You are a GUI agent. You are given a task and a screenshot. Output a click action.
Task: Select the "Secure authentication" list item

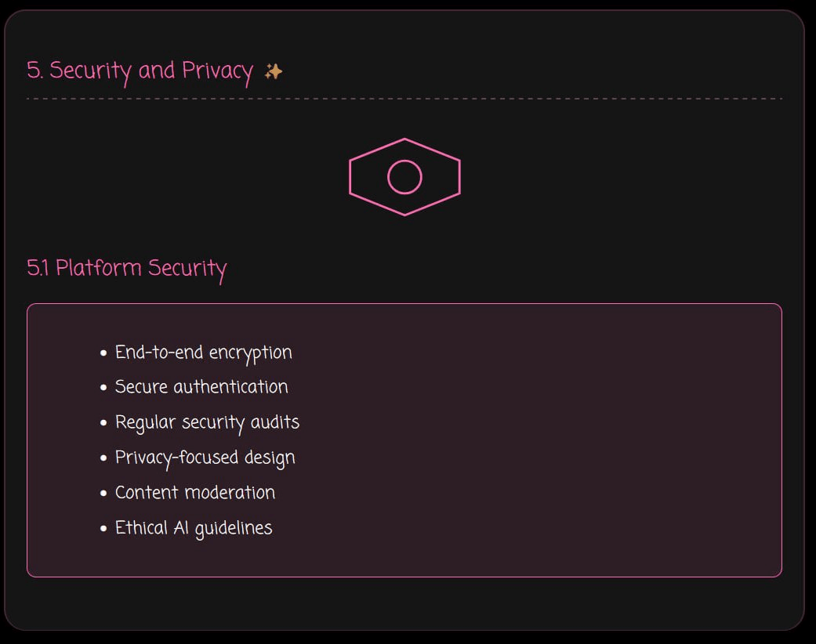[201, 387]
